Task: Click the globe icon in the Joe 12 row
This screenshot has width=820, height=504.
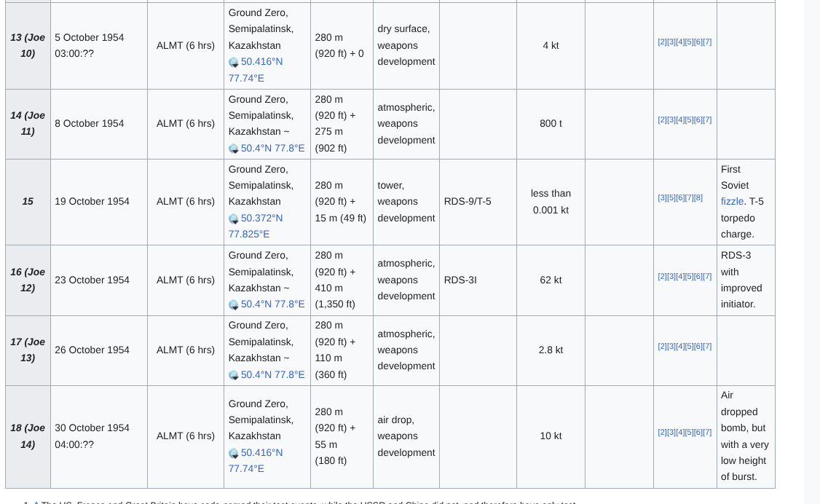Action: (233, 304)
